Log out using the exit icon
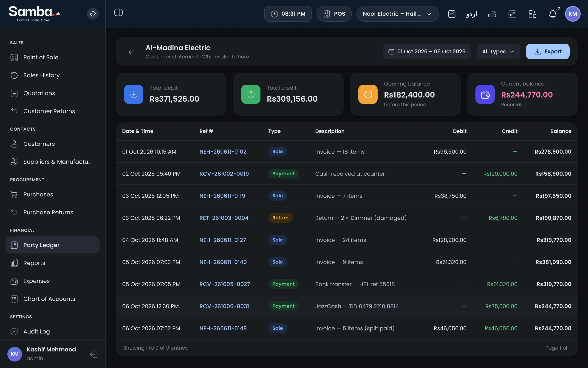 tap(94, 354)
